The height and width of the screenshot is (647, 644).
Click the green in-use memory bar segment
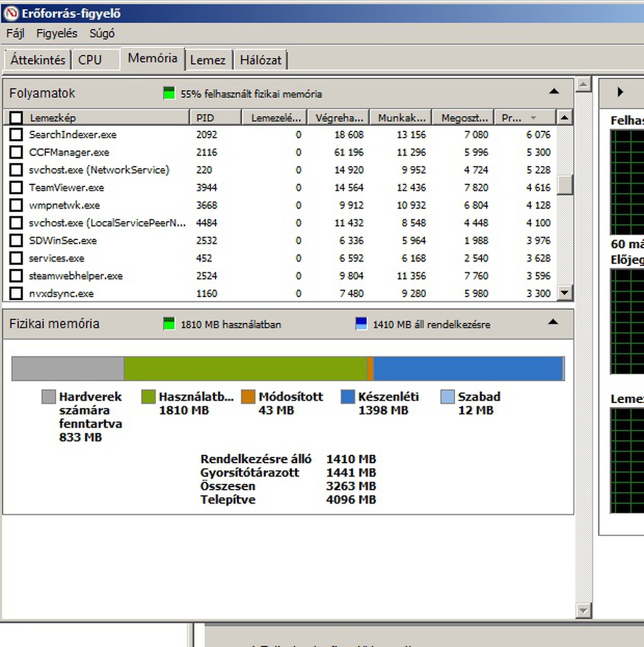(245, 368)
